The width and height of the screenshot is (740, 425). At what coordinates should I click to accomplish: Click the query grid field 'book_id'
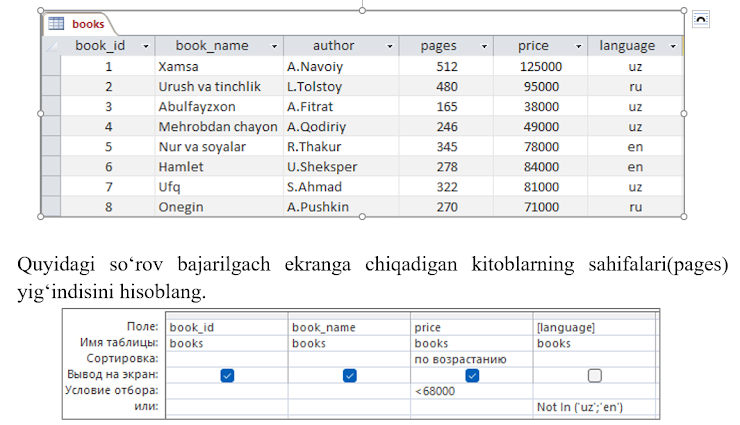(227, 327)
